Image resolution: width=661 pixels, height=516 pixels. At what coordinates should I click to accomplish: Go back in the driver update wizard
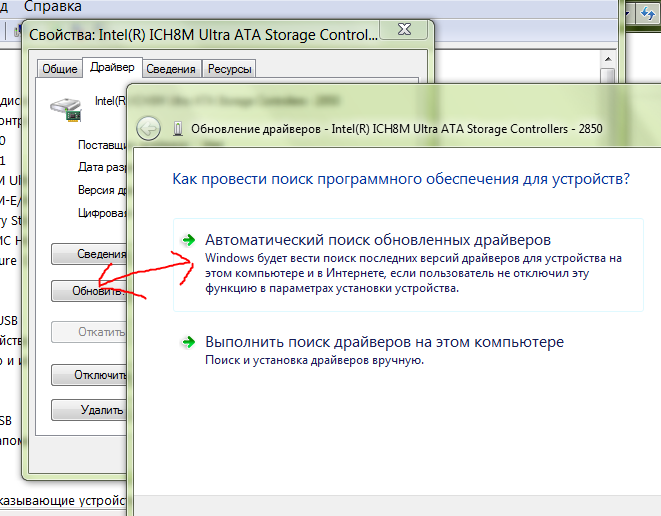(148, 128)
